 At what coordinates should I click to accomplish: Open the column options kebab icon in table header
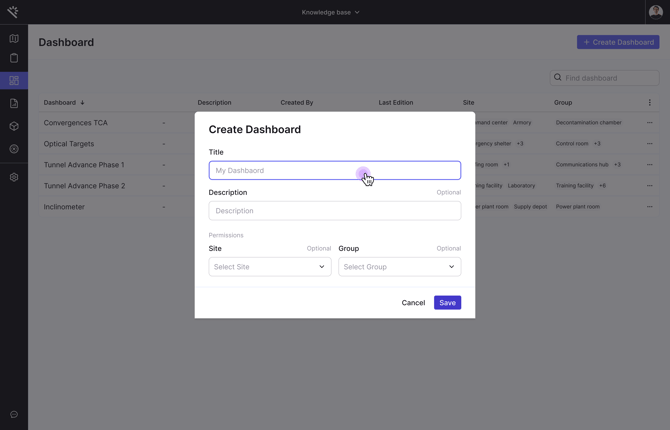click(649, 103)
